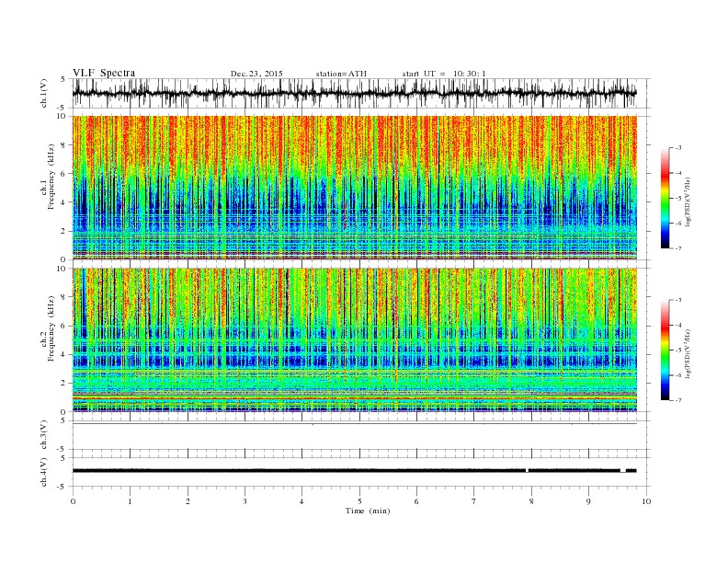Click the time axis tick label "2"

tap(188, 501)
